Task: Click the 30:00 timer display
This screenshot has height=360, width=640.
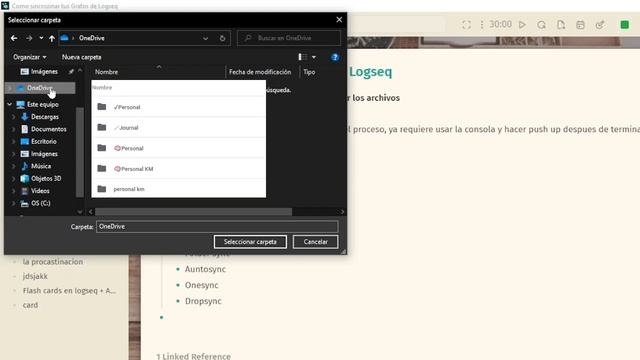Action: point(500,24)
